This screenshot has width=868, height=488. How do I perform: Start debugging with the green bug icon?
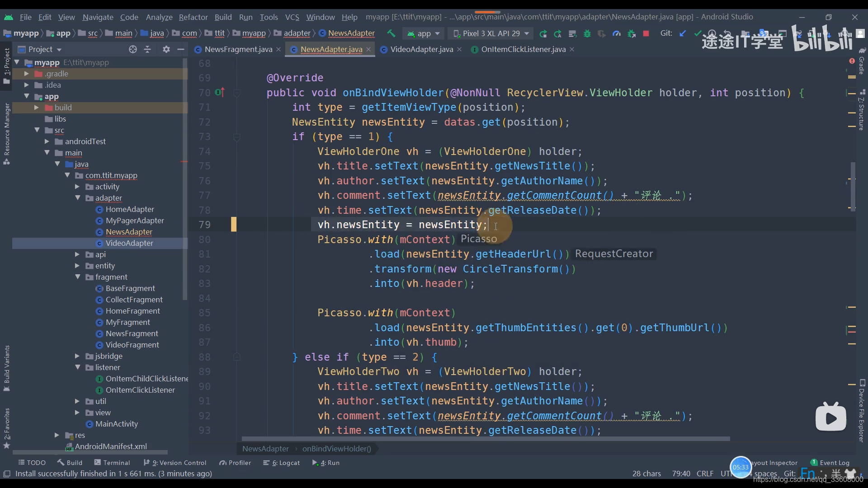coord(587,33)
